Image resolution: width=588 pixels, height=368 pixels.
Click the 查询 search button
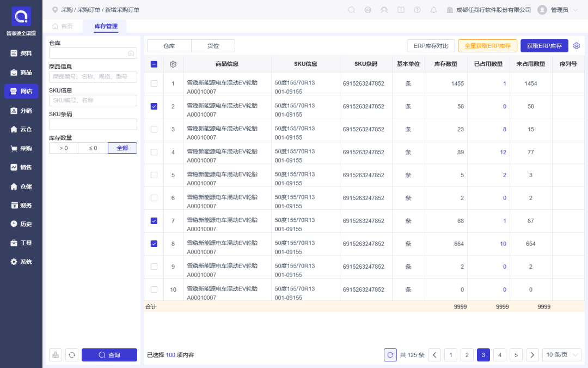point(109,355)
